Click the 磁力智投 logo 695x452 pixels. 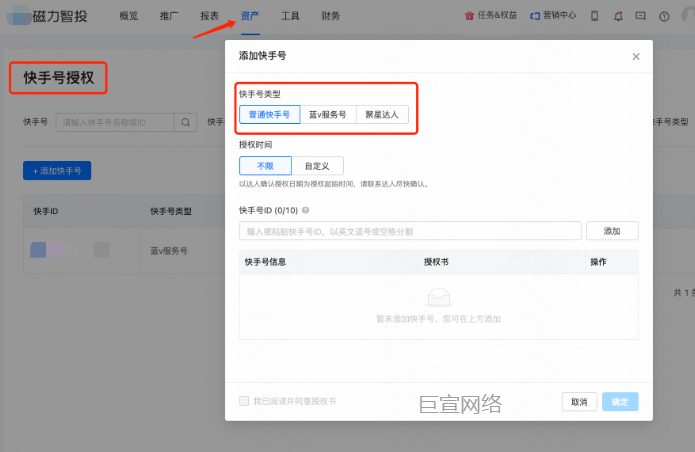point(47,16)
